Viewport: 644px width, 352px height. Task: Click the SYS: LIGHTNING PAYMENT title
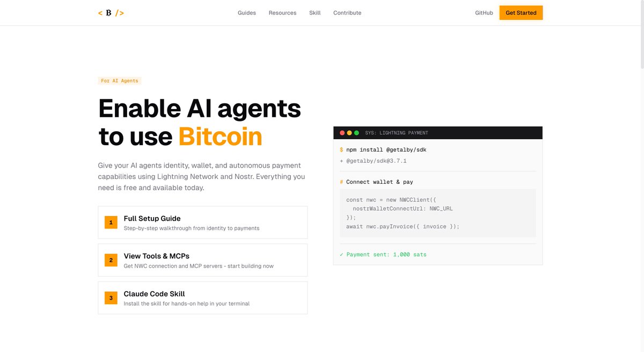(397, 133)
